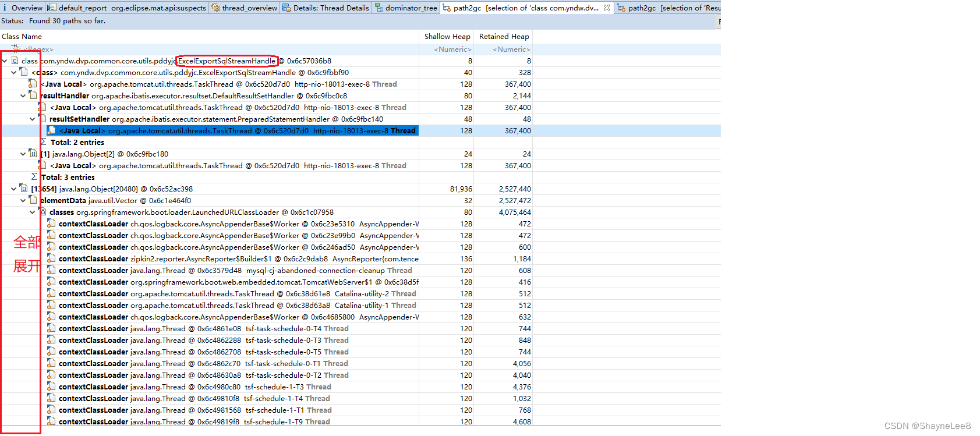Click icon of tsf-task-schedule-0-T3 Thread row
The width and height of the screenshot is (980, 436).
(x=52, y=340)
